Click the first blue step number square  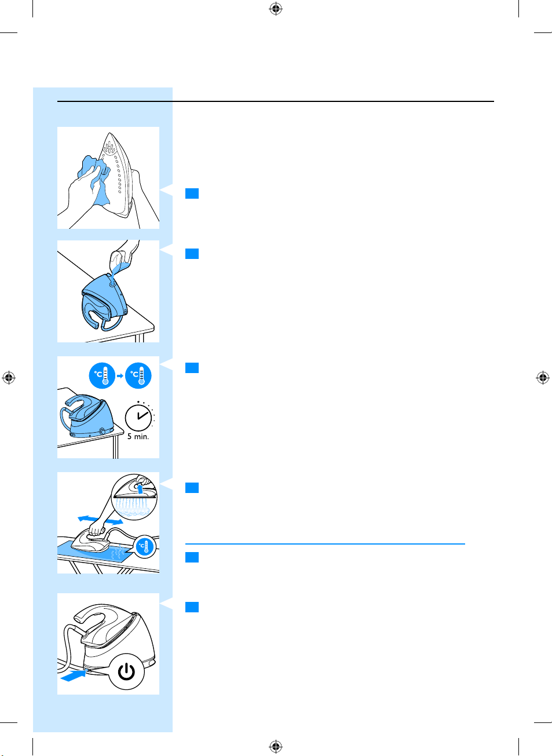pos(192,193)
